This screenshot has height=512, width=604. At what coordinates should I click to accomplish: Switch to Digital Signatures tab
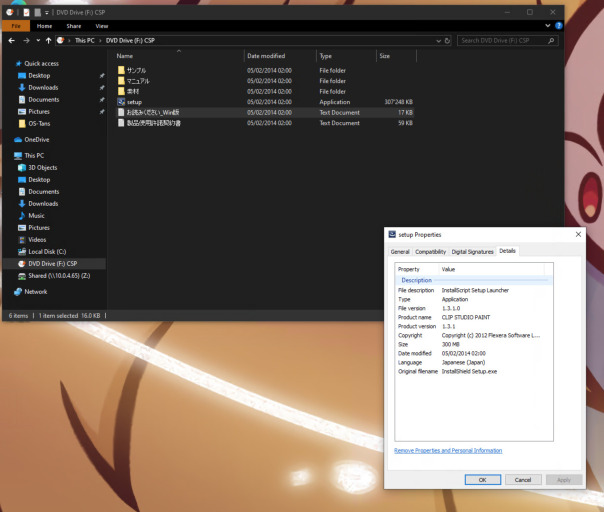click(x=472, y=251)
